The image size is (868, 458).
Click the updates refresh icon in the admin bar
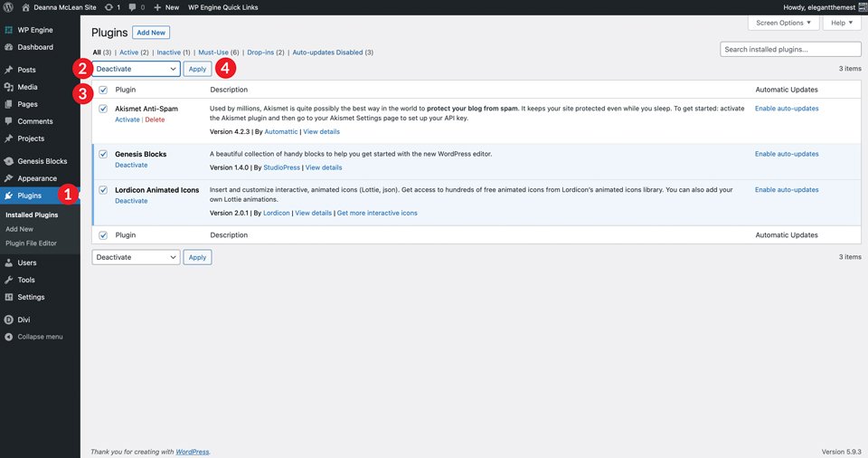click(x=108, y=7)
